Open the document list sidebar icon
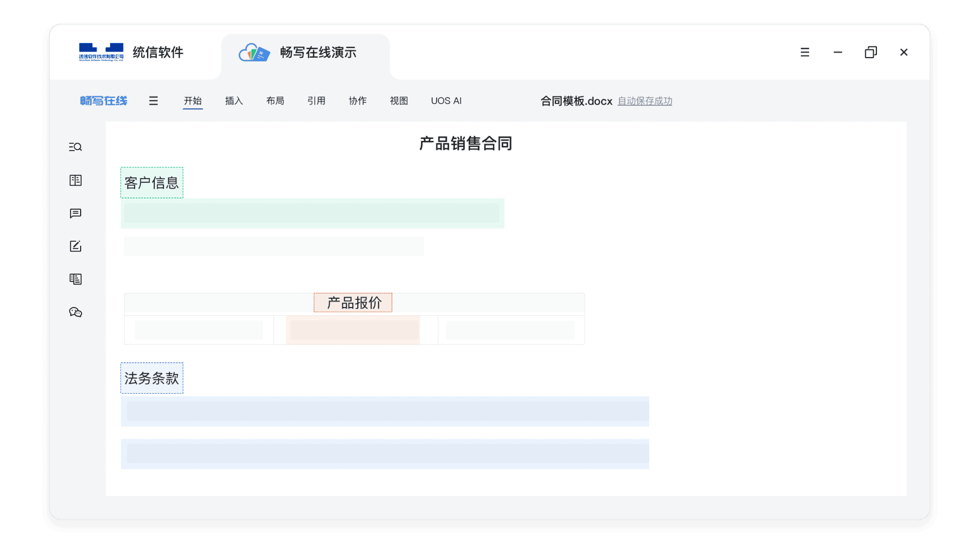Screen dimensions: 980x557 76,279
